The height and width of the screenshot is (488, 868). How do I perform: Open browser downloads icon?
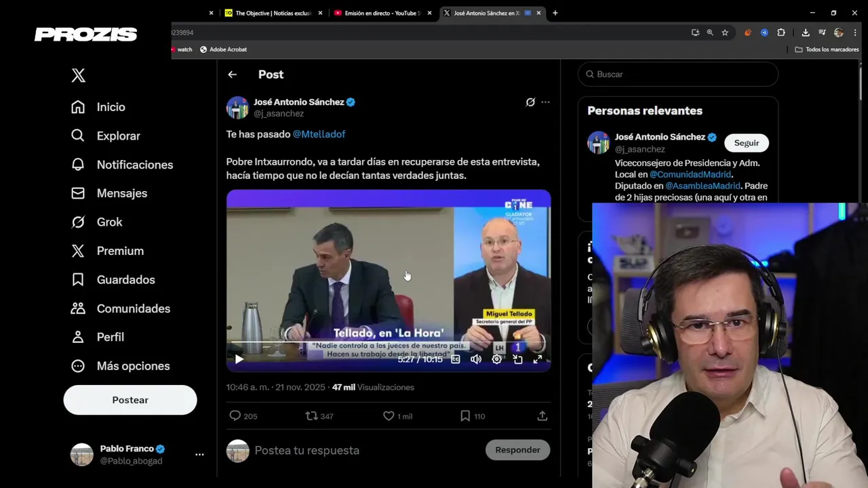[806, 33]
